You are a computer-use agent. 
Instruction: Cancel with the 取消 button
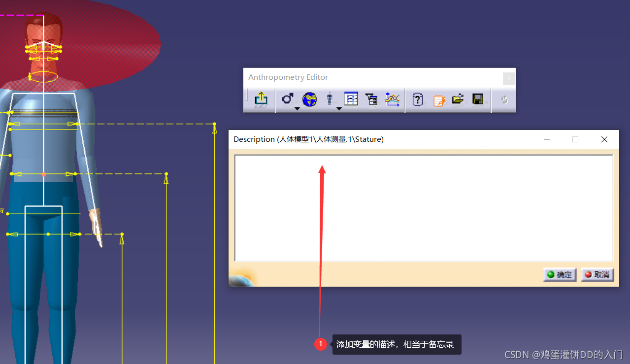point(597,274)
